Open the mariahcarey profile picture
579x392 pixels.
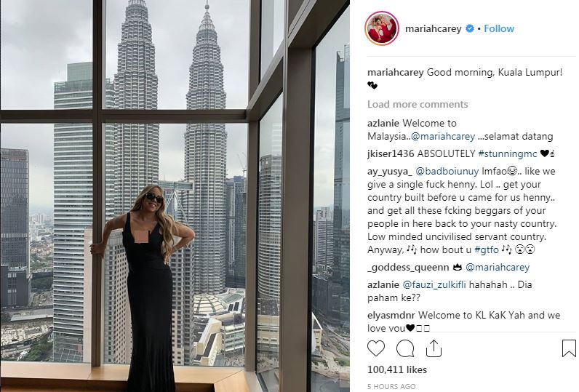382,28
